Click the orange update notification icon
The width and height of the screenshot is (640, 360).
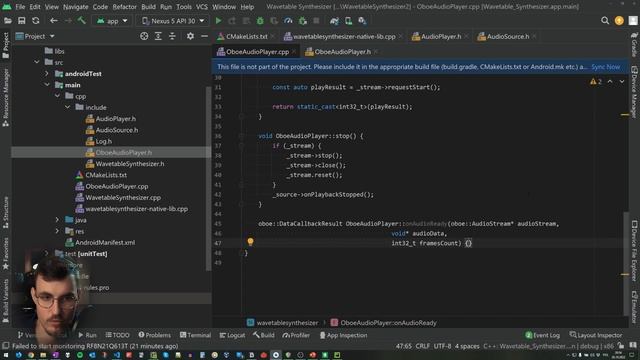[x=619, y=20]
